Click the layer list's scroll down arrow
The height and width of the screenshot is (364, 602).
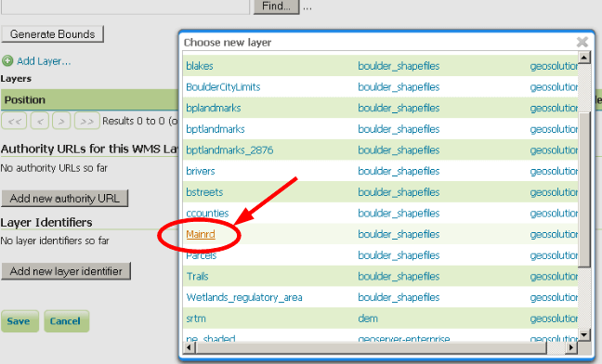click(584, 335)
